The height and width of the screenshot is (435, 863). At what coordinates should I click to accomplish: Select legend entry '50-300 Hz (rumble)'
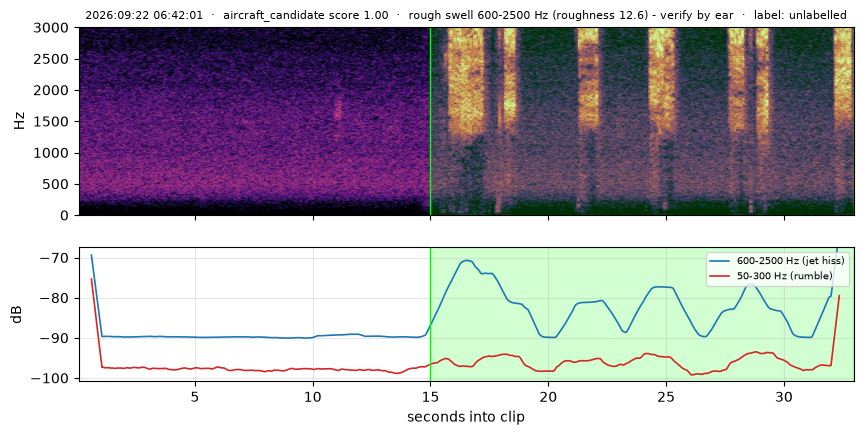pyautogui.click(x=784, y=275)
